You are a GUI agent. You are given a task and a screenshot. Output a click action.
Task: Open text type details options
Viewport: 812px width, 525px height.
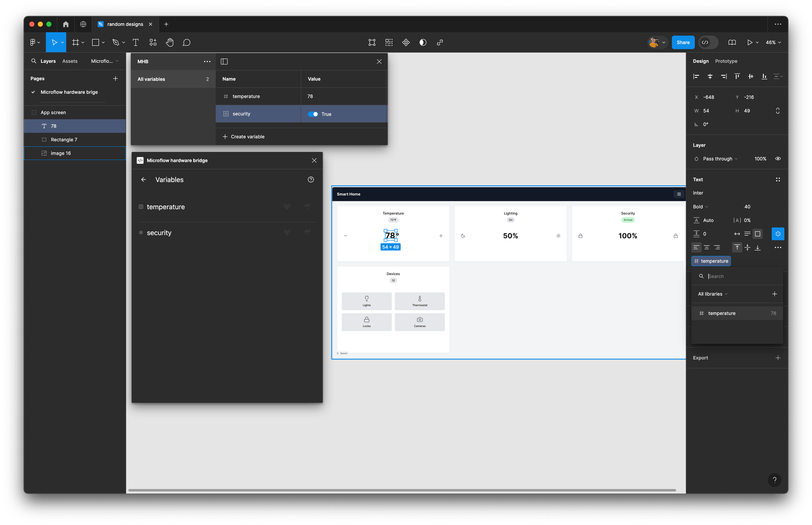tap(778, 247)
